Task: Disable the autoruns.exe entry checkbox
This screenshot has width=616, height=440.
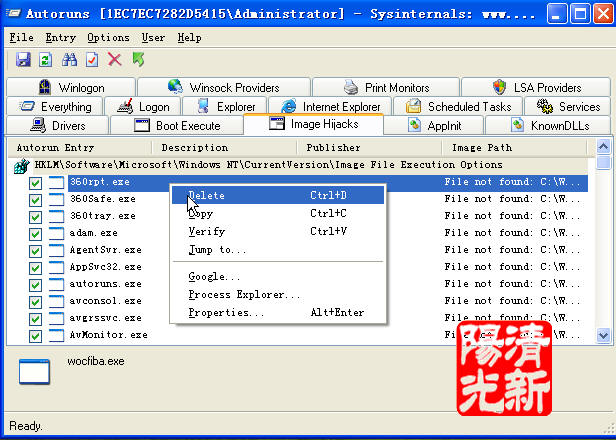Action: pos(35,285)
